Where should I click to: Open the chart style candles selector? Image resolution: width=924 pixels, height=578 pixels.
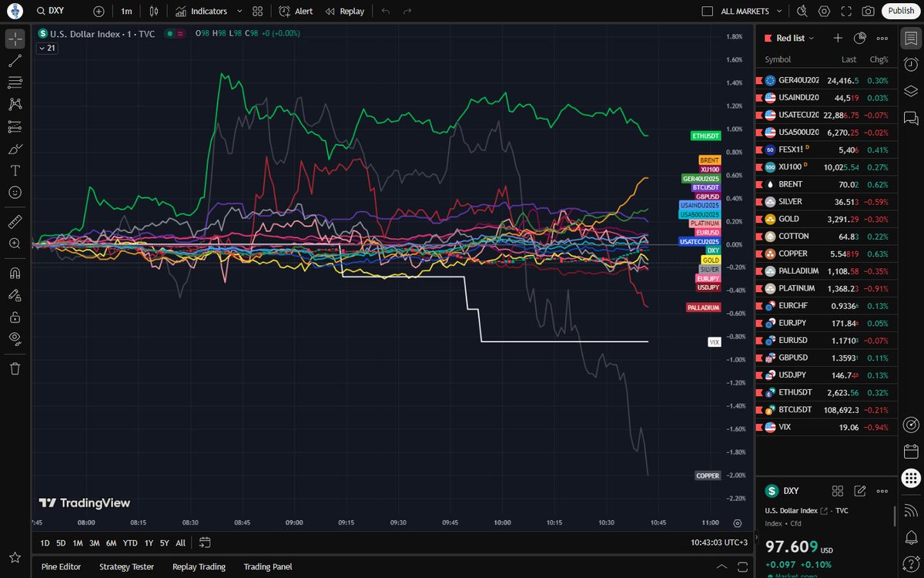pos(155,12)
